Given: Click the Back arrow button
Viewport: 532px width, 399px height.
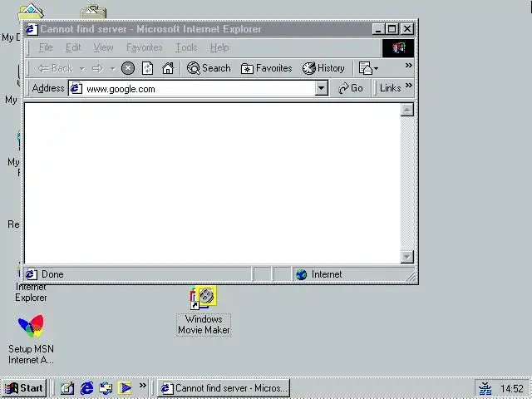Looking at the screenshot, I should pyautogui.click(x=55, y=68).
